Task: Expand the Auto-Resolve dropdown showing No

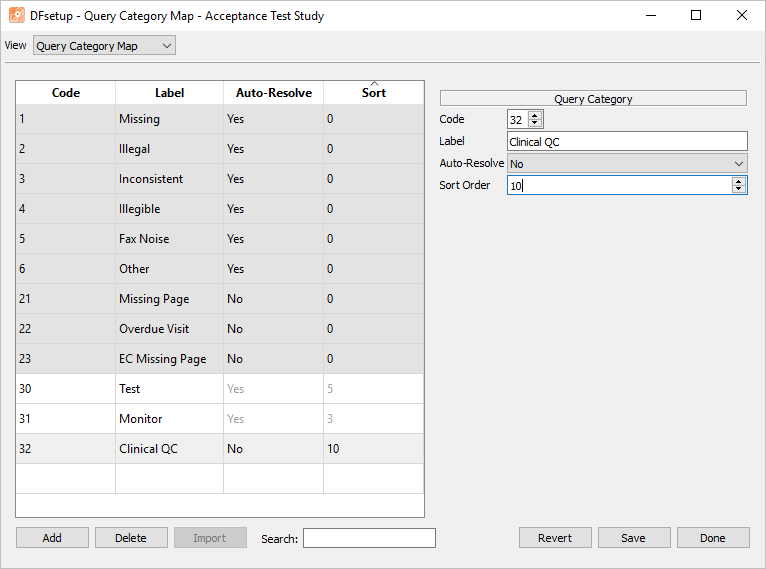Action: [x=627, y=164]
